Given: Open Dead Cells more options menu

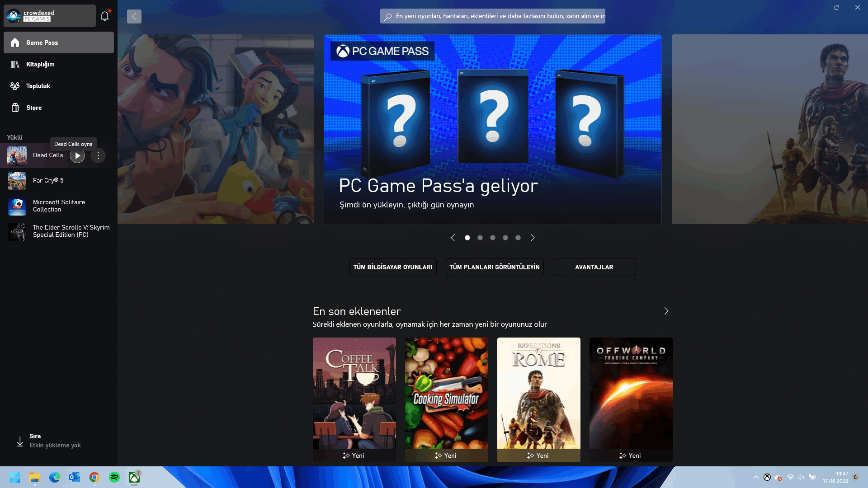Looking at the screenshot, I should click(x=98, y=155).
